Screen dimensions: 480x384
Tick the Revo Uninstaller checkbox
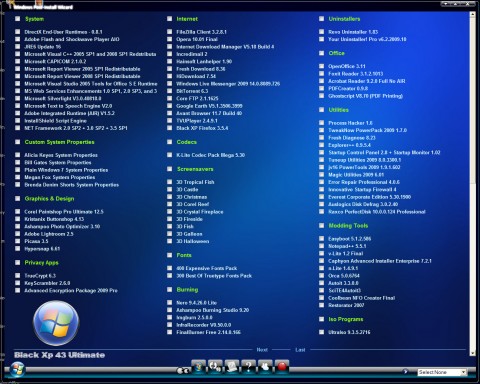pyautogui.click(x=321, y=32)
